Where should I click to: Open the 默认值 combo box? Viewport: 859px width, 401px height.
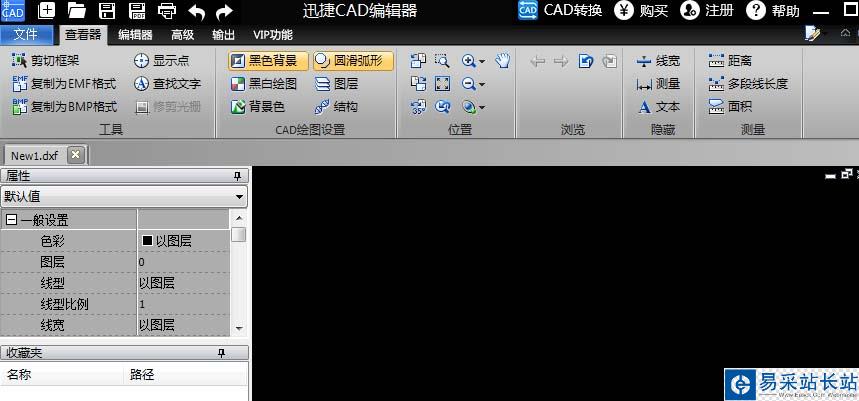tap(124, 196)
